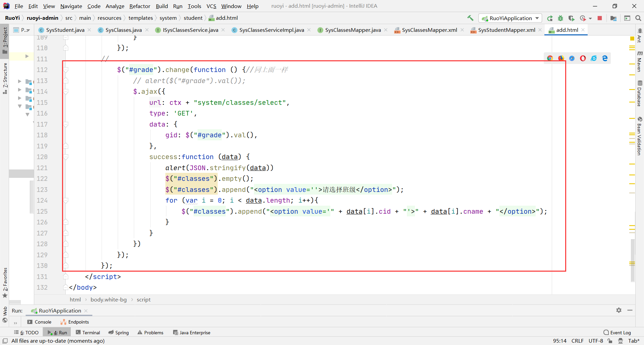The image size is (644, 345).
Task: Open page in Chrome browser icon
Action: (550, 58)
